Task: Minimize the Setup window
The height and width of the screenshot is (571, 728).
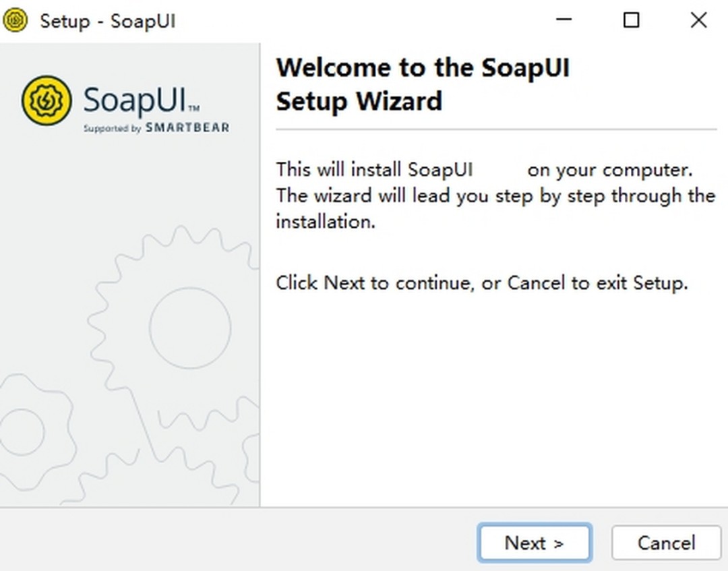Action: [x=564, y=20]
